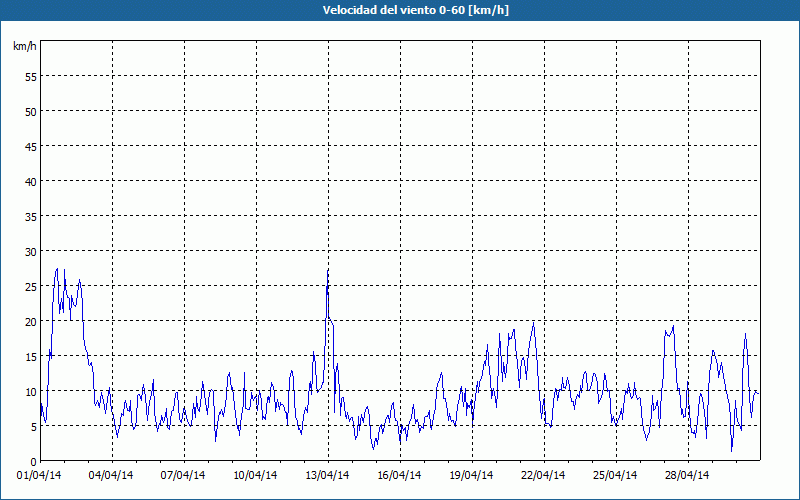Select the y-axis value 50
The height and width of the screenshot is (500, 800).
31,112
